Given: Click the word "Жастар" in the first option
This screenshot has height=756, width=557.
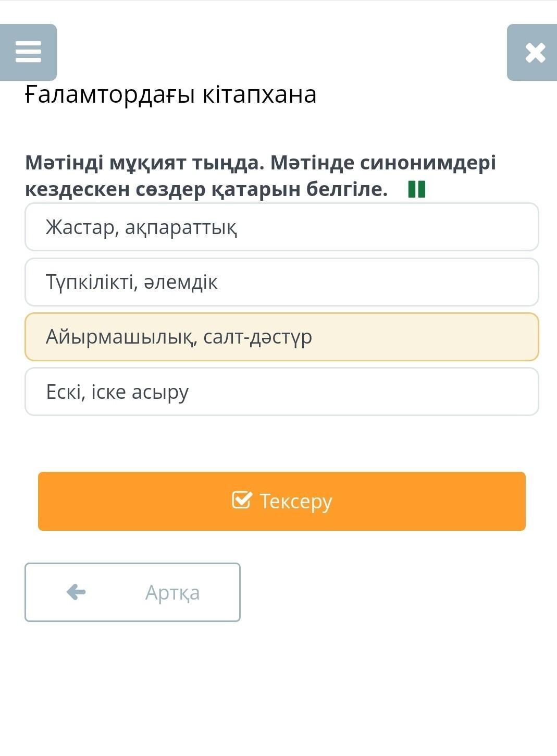Looking at the screenshot, I should pyautogui.click(x=81, y=227).
